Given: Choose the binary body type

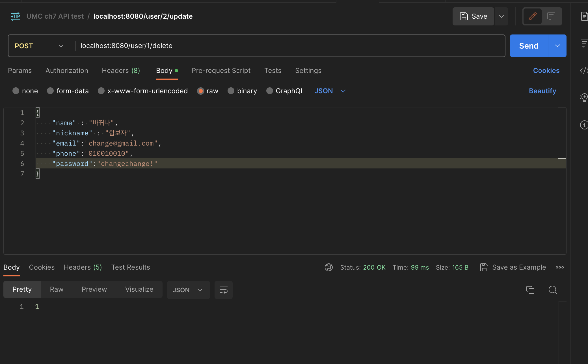Looking at the screenshot, I should [231, 91].
